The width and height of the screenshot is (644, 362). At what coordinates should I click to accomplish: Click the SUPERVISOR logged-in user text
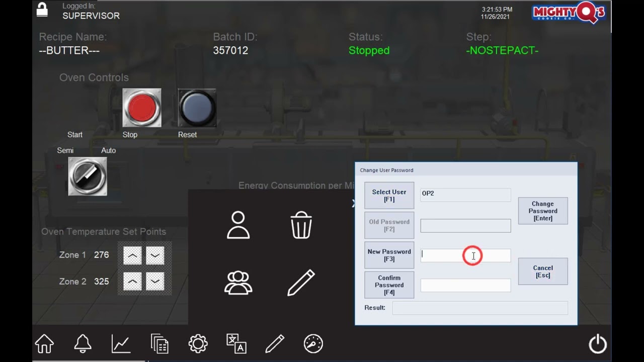(x=91, y=16)
